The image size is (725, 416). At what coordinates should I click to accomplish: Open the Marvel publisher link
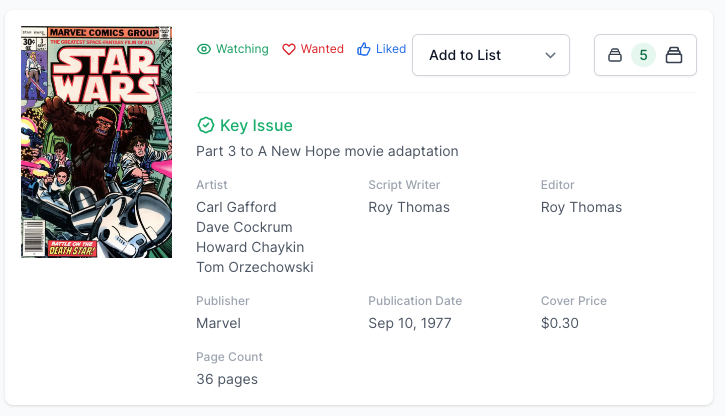tap(218, 323)
